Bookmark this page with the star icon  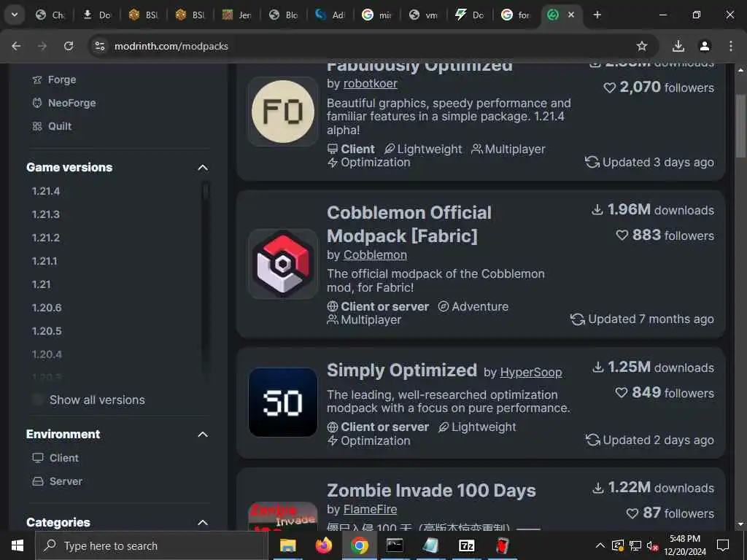point(642,46)
